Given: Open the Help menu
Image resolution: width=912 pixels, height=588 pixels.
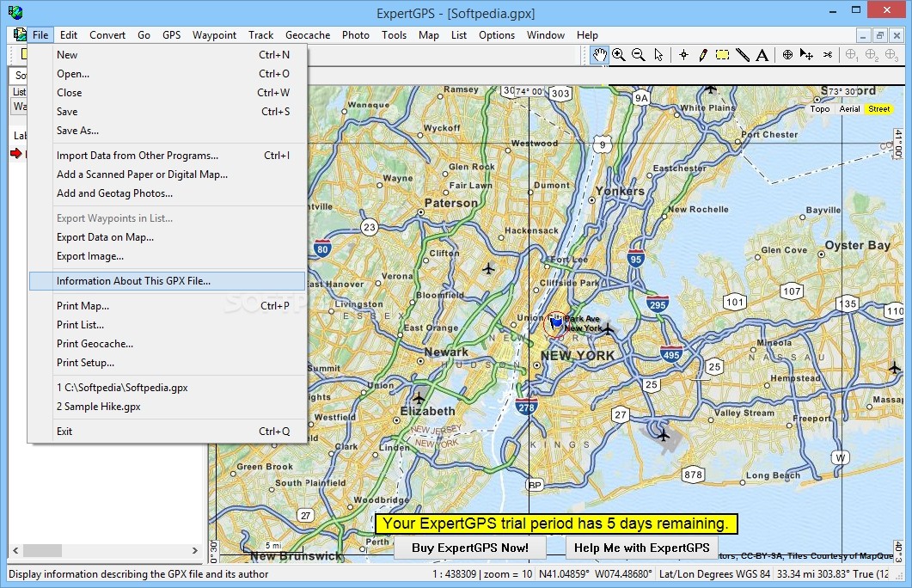Looking at the screenshot, I should pos(587,35).
